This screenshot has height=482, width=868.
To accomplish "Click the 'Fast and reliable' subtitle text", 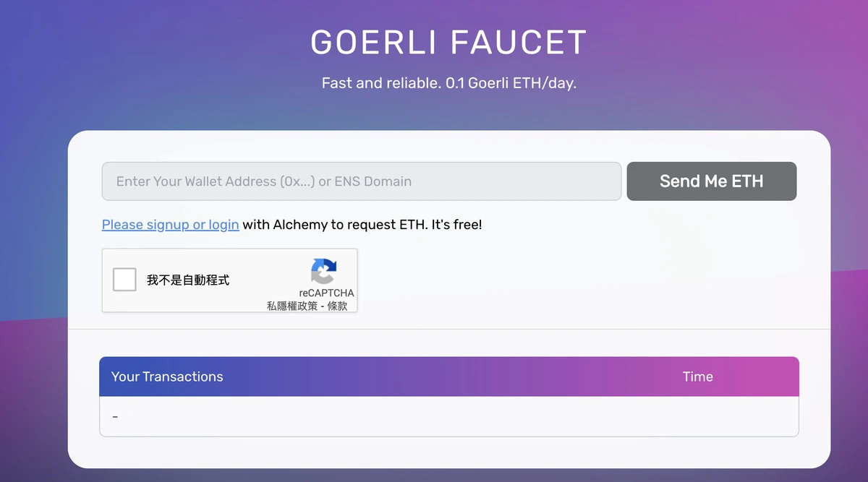I will point(380,83).
